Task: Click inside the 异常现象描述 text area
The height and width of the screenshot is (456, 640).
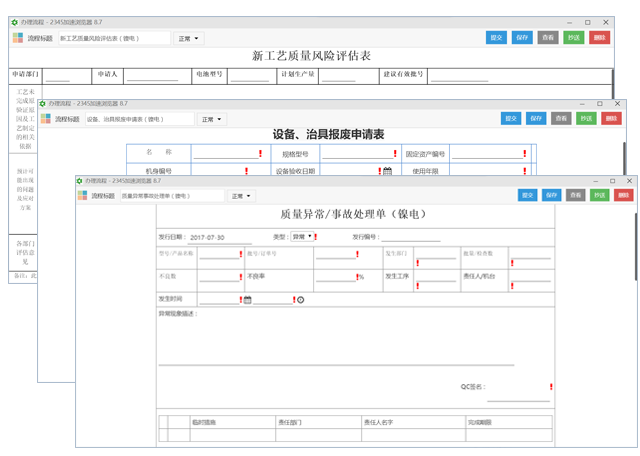Action: [x=336, y=342]
